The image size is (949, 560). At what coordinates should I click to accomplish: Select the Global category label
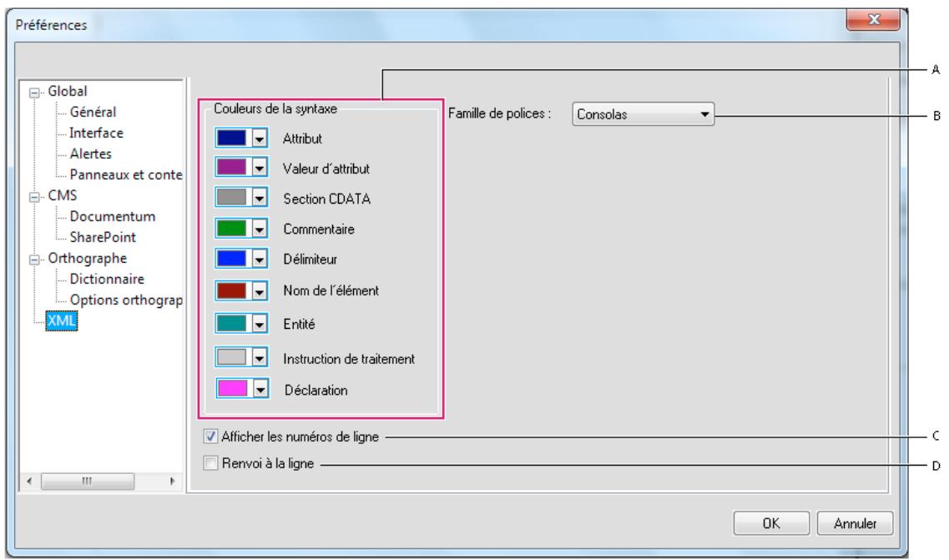click(68, 92)
